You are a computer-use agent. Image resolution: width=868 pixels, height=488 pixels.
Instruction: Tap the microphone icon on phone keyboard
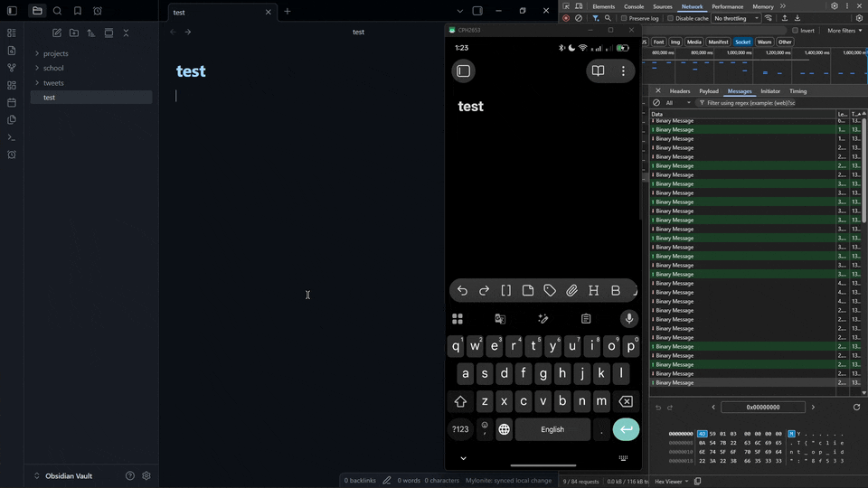point(629,319)
